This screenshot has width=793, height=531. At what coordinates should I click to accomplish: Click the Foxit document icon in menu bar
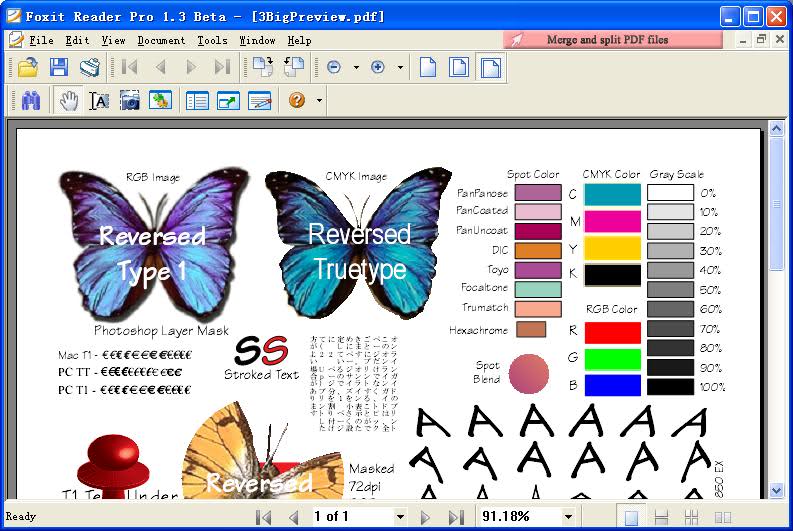point(16,39)
